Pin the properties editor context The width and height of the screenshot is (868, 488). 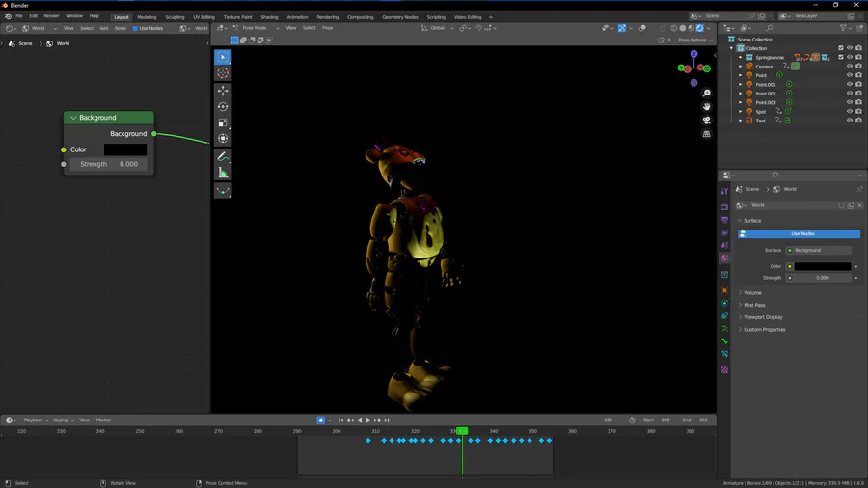(859, 189)
